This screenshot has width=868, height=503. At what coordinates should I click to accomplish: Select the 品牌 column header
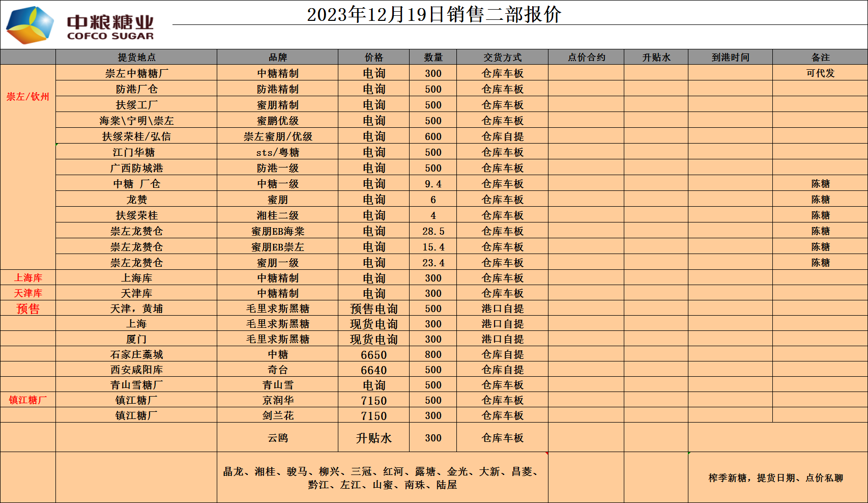[277, 58]
